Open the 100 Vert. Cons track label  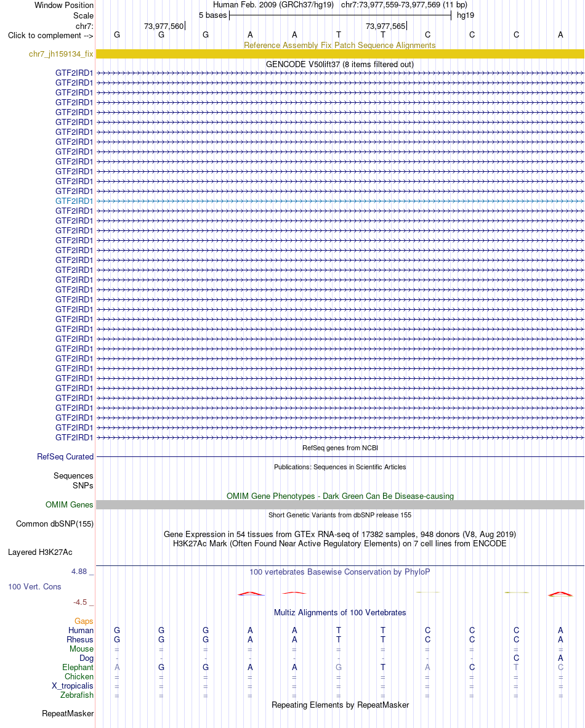tap(34, 587)
